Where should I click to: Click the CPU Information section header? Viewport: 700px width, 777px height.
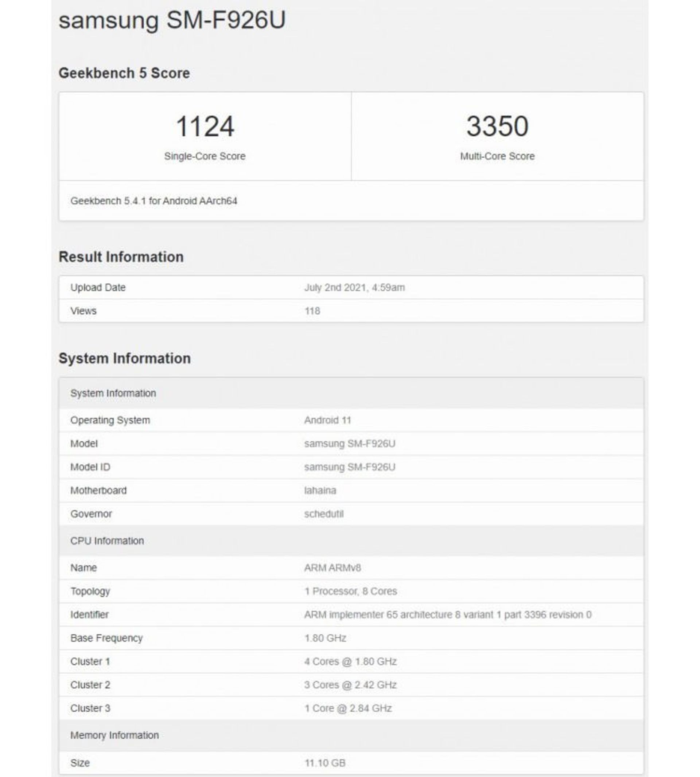[x=107, y=541]
